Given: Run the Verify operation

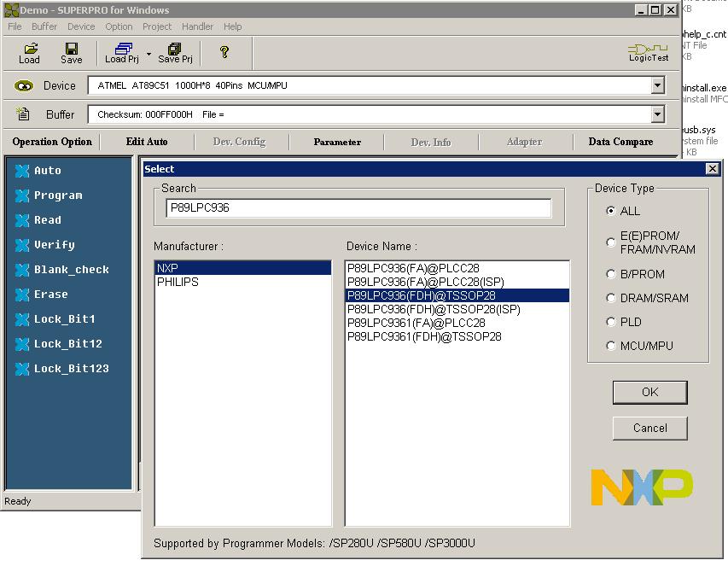Looking at the screenshot, I should [44, 245].
